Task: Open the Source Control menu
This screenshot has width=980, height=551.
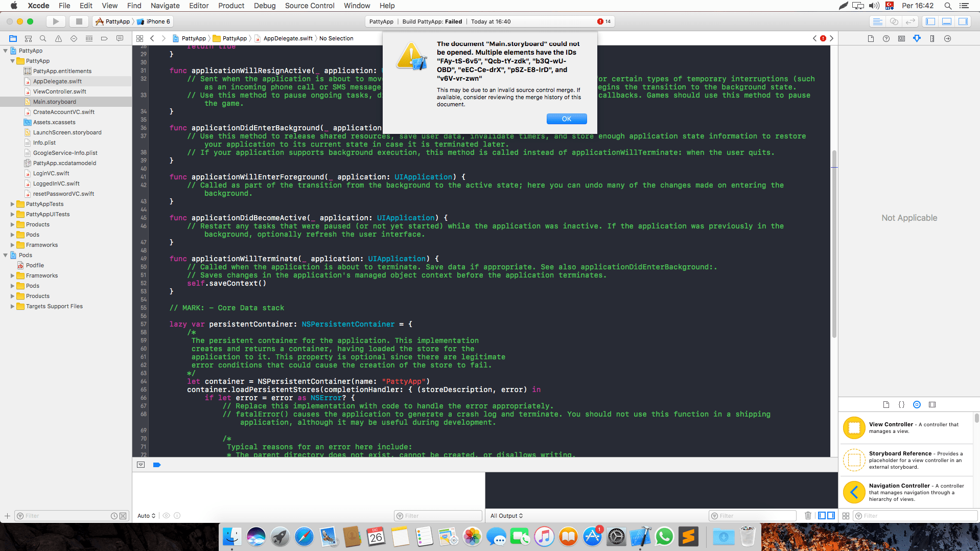Action: tap(309, 6)
